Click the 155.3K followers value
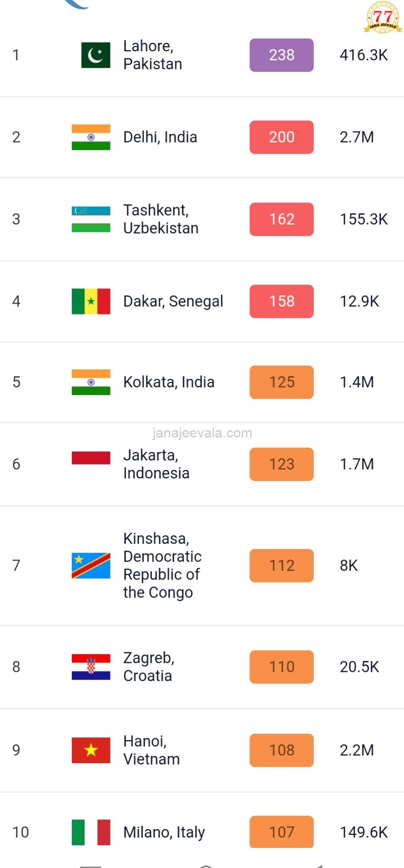Screen dimensions: 404x868 (363, 219)
